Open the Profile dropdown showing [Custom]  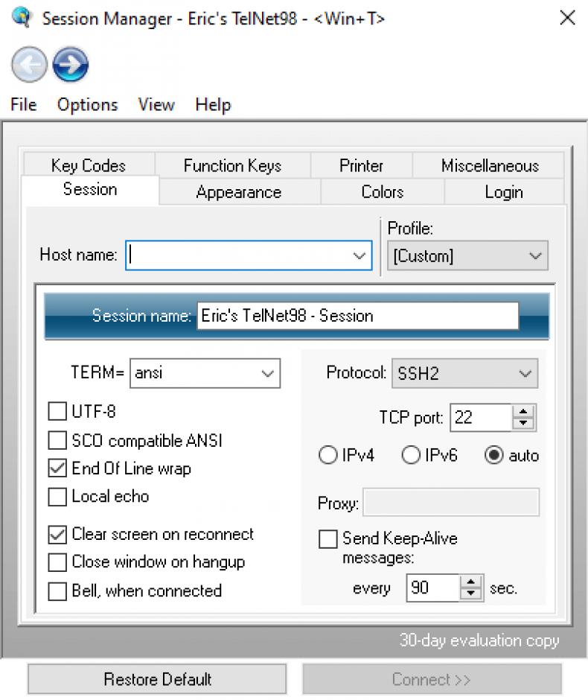(x=467, y=255)
